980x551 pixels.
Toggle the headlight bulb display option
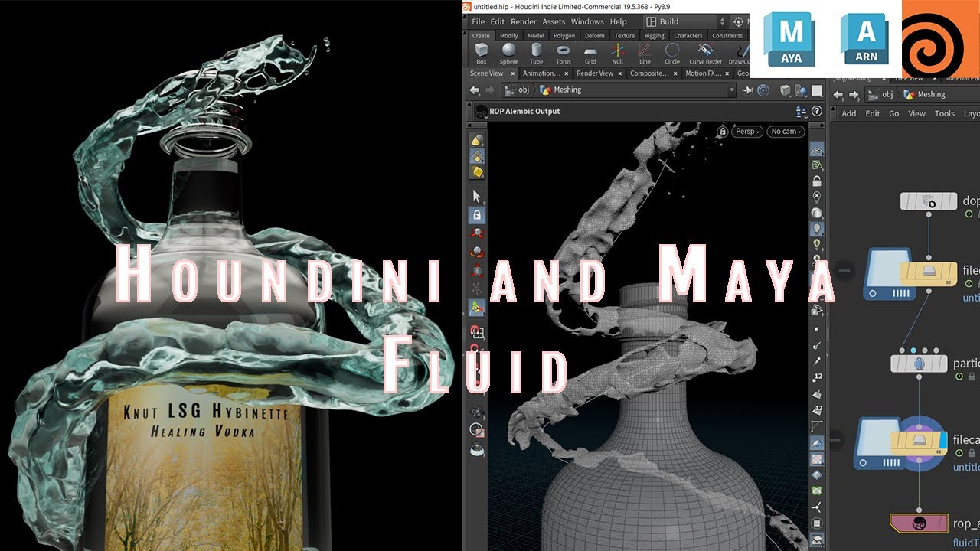[817, 228]
